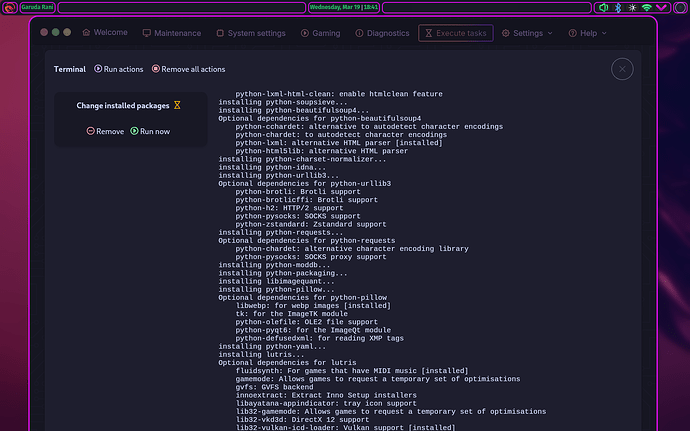Click the line 'installing python-requests...'

(281, 232)
